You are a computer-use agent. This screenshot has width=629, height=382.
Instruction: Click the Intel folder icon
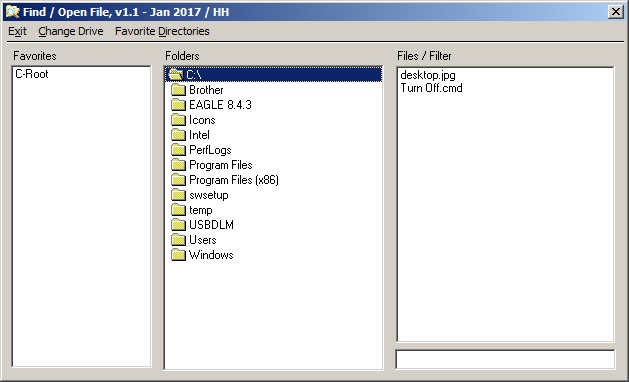tap(178, 135)
